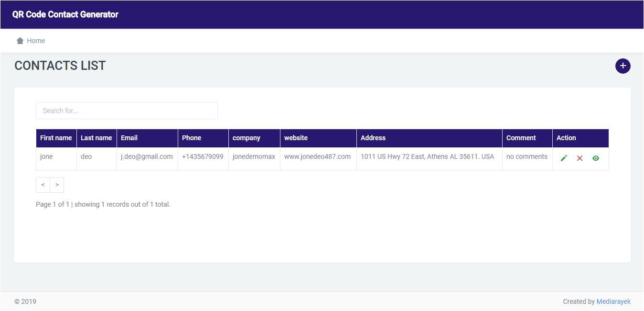Click QR Code Contact Generator title
The image size is (644, 311).
[x=65, y=14]
